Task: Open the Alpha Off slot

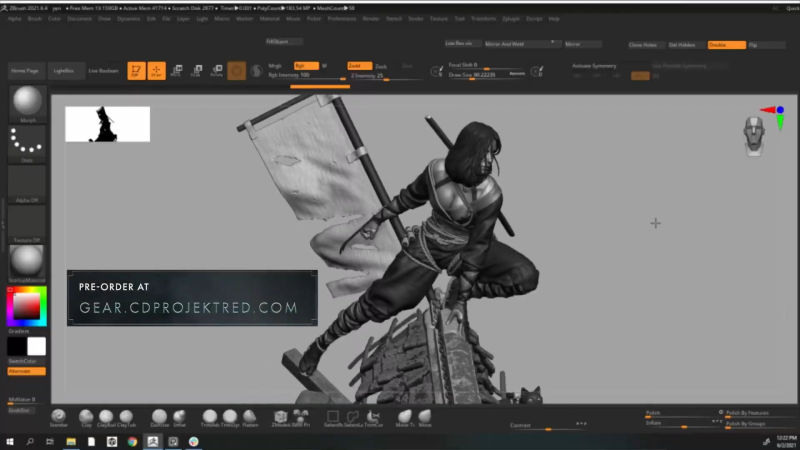Action: 27,184
